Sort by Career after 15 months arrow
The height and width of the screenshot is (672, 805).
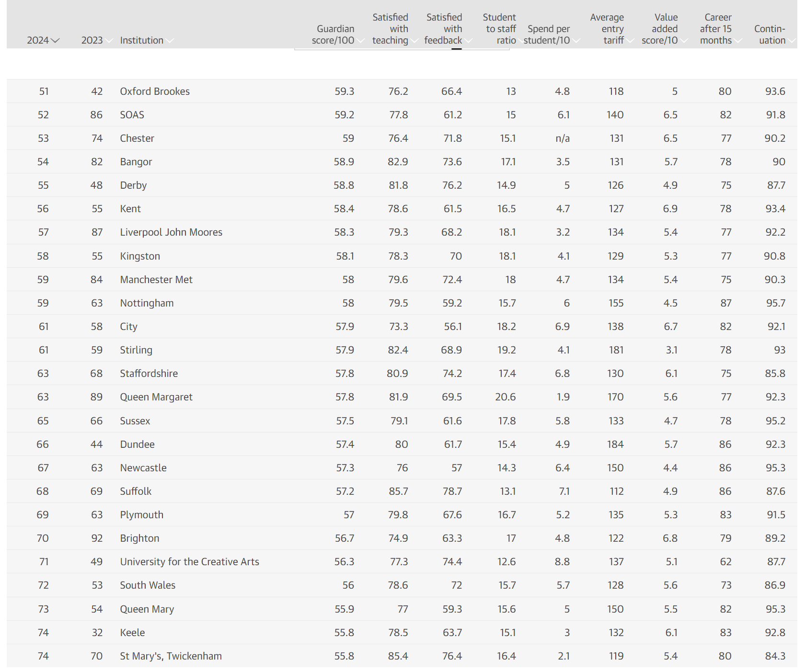click(x=738, y=41)
